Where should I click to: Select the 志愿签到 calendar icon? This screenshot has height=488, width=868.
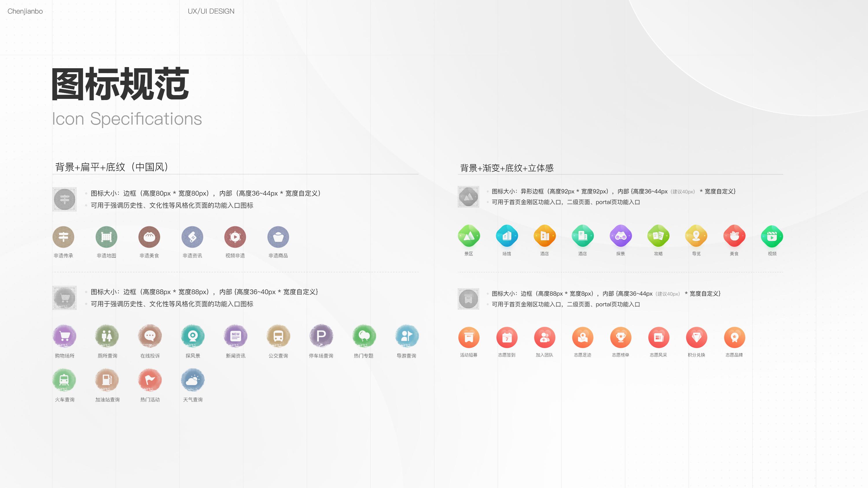click(507, 337)
